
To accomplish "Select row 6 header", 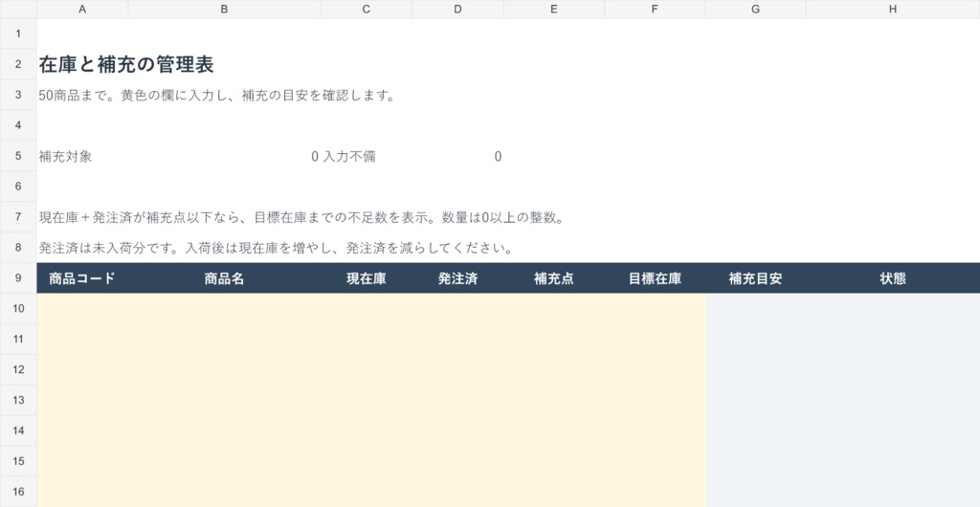I will 18,187.
